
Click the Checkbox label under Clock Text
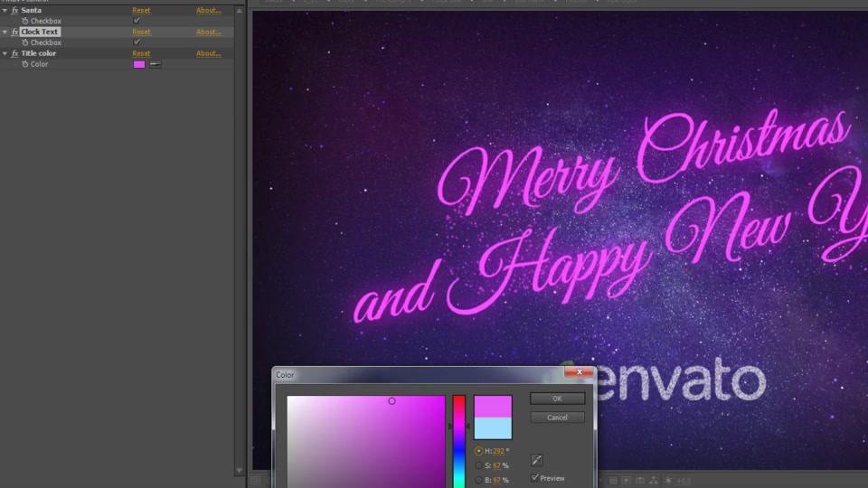(46, 42)
